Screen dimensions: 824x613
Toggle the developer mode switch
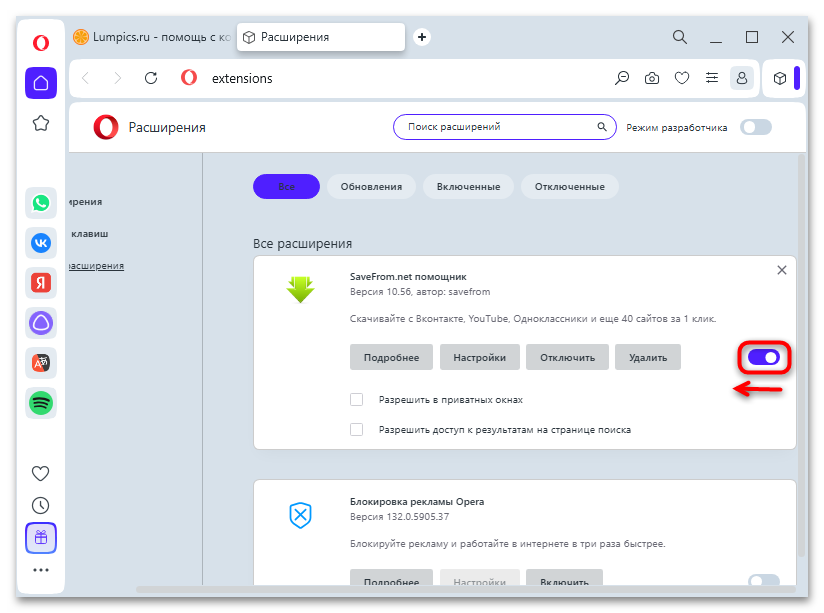pyautogui.click(x=756, y=127)
